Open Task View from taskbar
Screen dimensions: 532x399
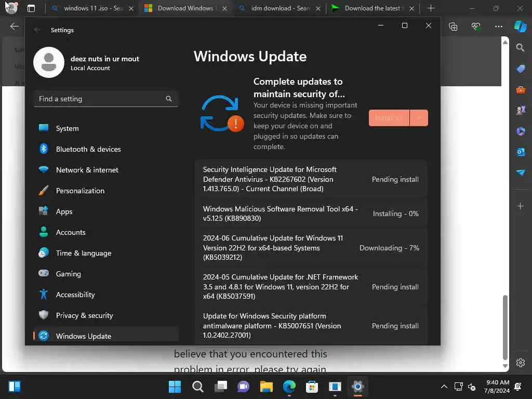click(220, 387)
